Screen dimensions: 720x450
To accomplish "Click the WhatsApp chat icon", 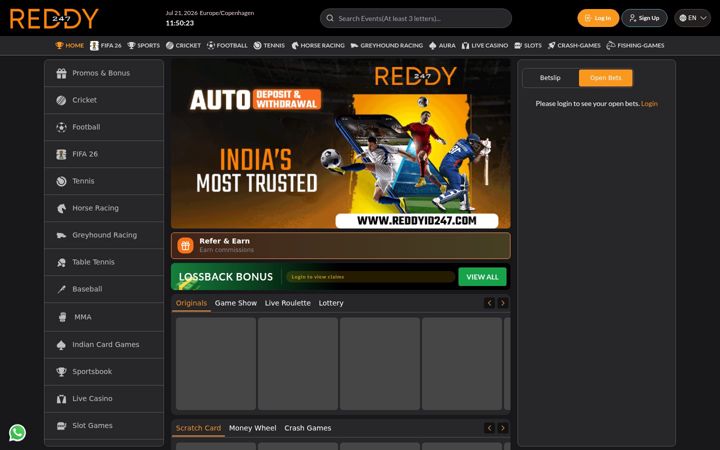I will (x=17, y=433).
